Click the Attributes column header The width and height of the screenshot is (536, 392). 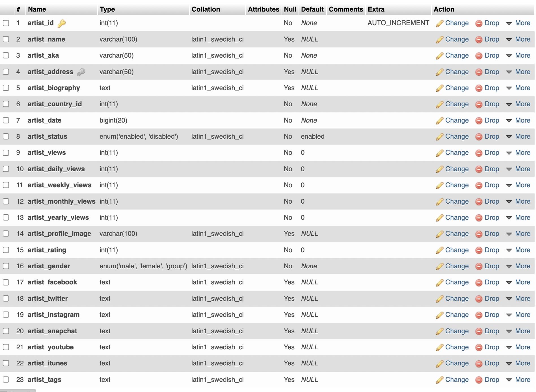263,9
